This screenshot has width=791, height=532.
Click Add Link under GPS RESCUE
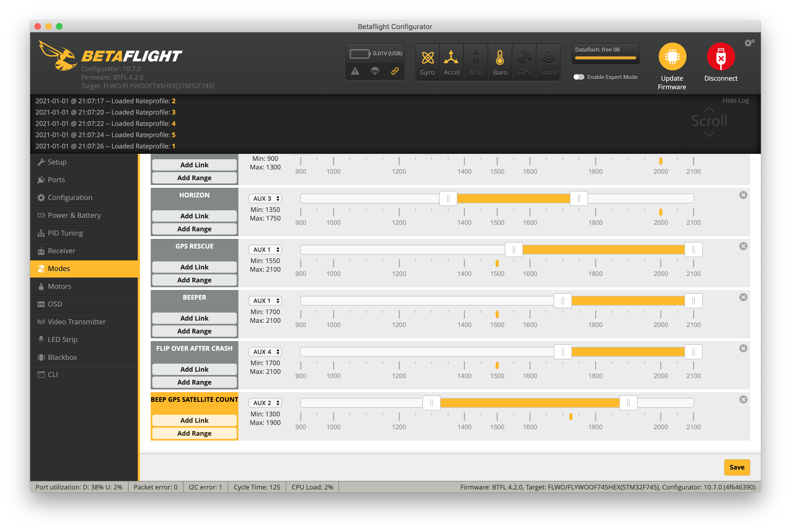point(195,267)
